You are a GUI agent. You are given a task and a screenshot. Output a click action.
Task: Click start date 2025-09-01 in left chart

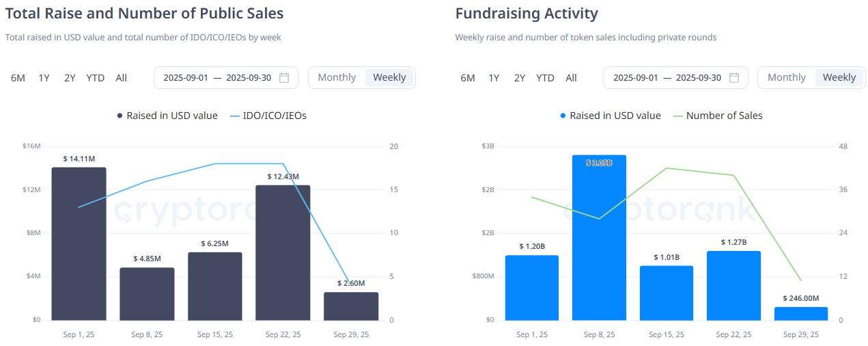click(186, 78)
